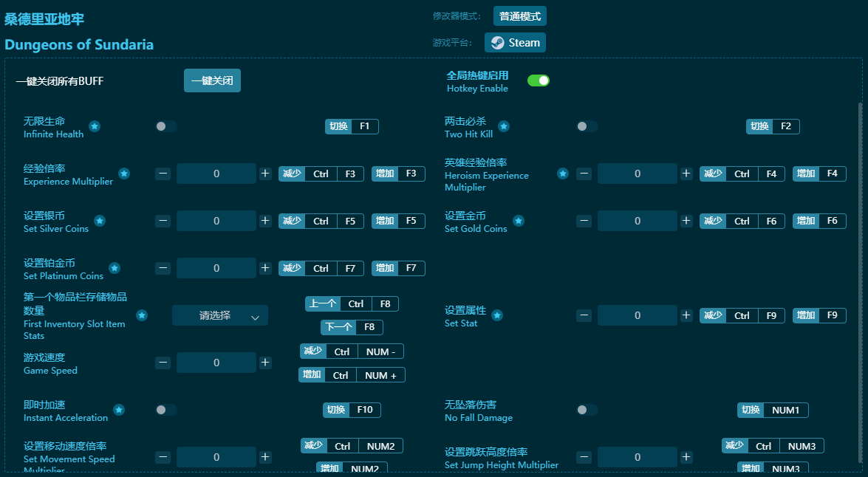Click the Steam logo platform button

515,43
